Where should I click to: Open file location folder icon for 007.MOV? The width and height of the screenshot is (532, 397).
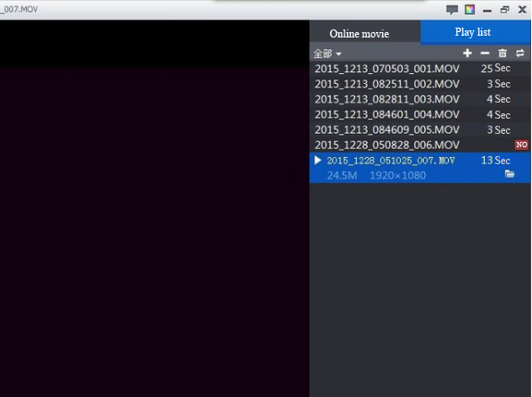[510, 174]
